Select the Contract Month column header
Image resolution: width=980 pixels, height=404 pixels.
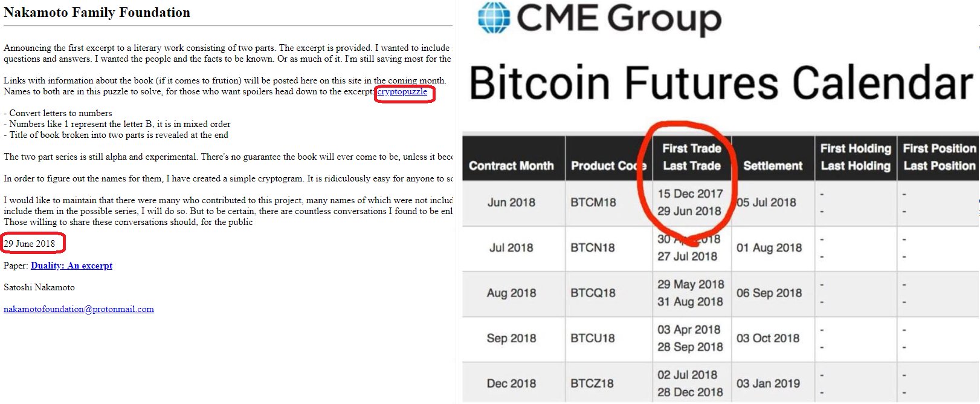(511, 166)
